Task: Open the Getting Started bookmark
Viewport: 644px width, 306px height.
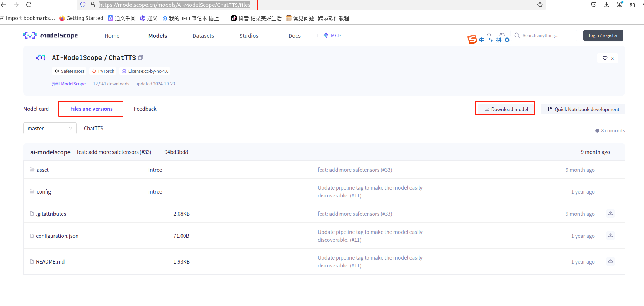Action: 81,18
